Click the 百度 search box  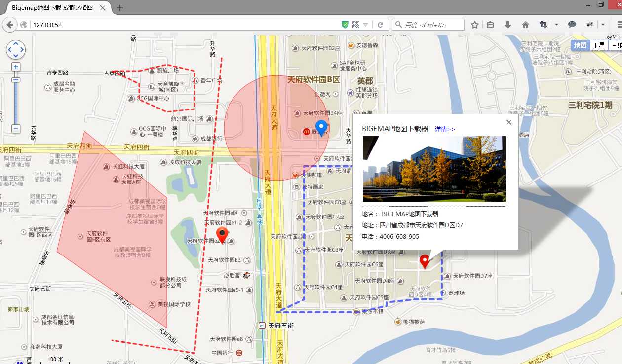click(428, 25)
